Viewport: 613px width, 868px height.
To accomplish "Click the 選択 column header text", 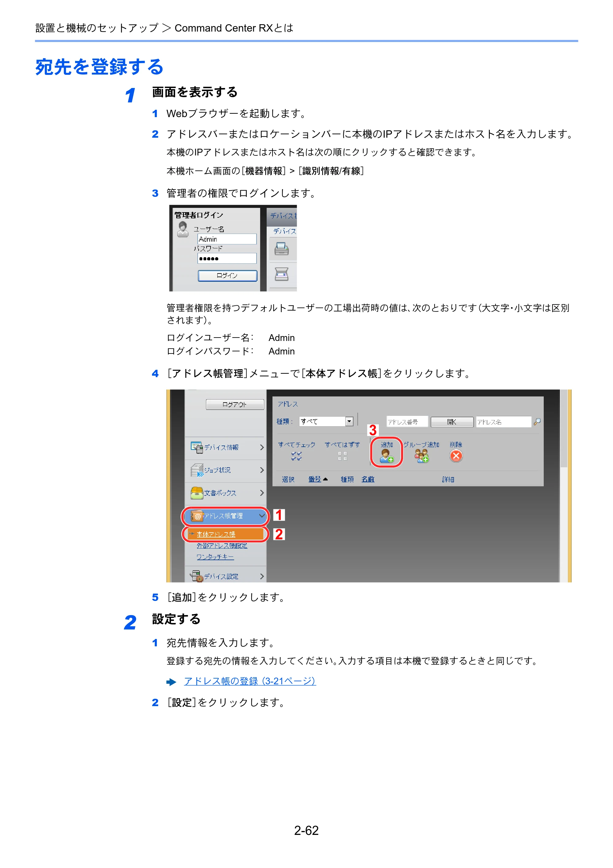I will click(x=288, y=479).
